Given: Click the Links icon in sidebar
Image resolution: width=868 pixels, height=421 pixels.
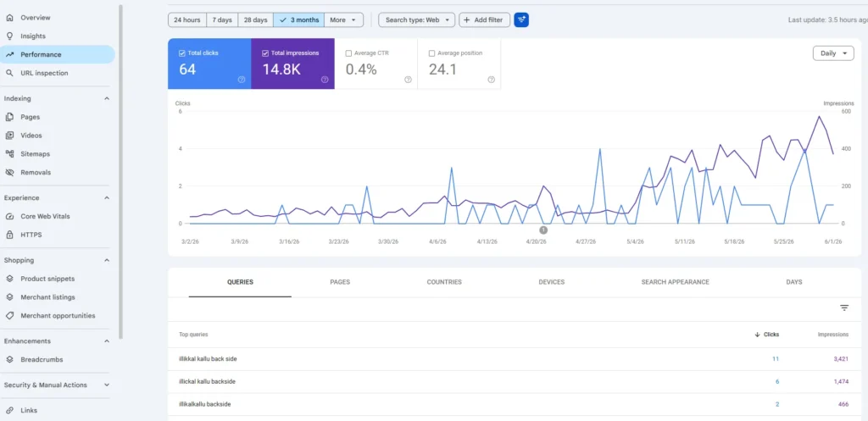Looking at the screenshot, I should (9, 411).
